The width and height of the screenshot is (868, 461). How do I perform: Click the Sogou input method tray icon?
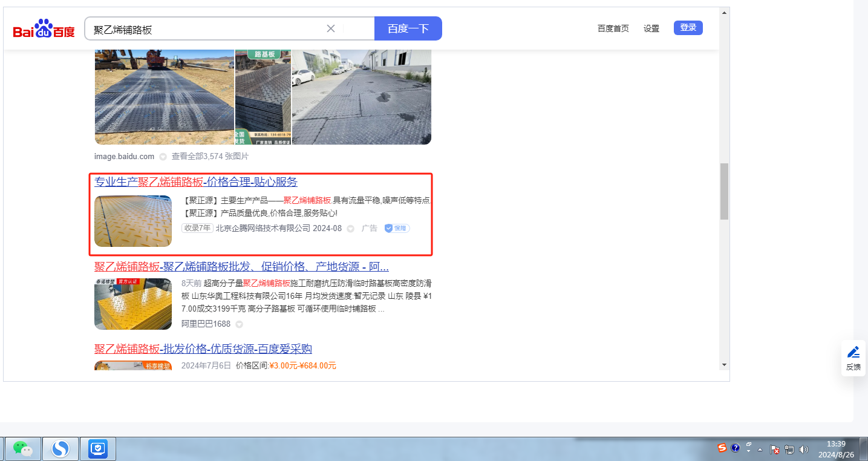click(722, 448)
